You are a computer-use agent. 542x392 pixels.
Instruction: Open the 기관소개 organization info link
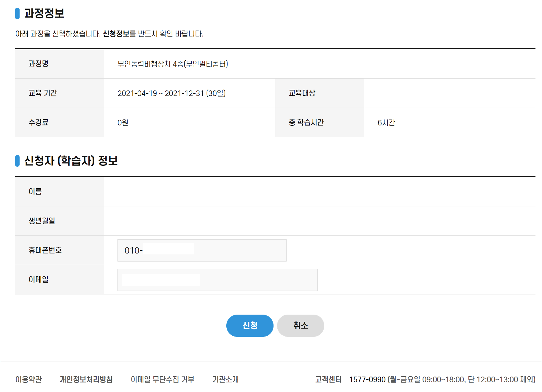(x=225, y=379)
